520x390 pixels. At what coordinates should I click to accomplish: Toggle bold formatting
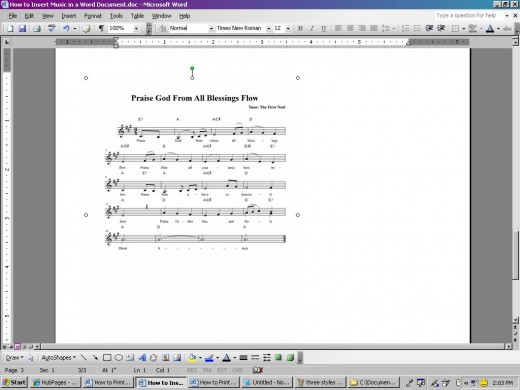point(300,28)
